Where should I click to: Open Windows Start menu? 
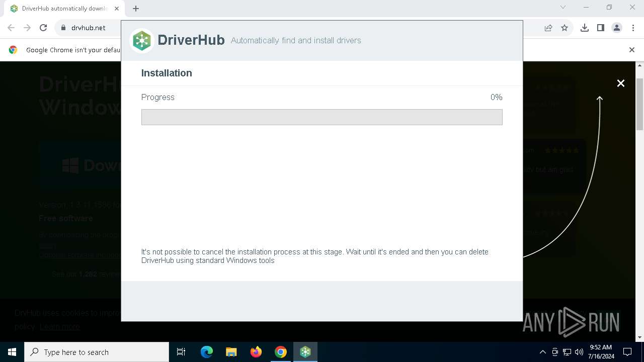tap(12, 352)
